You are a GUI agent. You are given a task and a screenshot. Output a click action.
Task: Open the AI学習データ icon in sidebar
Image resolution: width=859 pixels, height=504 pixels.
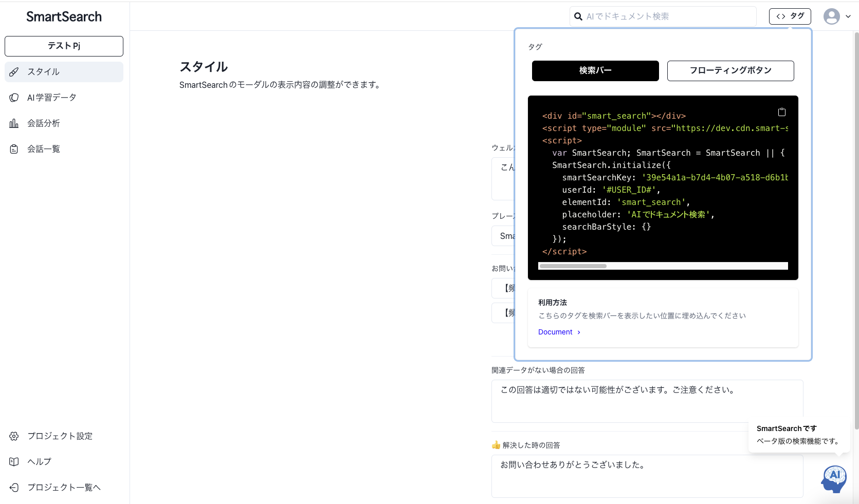14,98
